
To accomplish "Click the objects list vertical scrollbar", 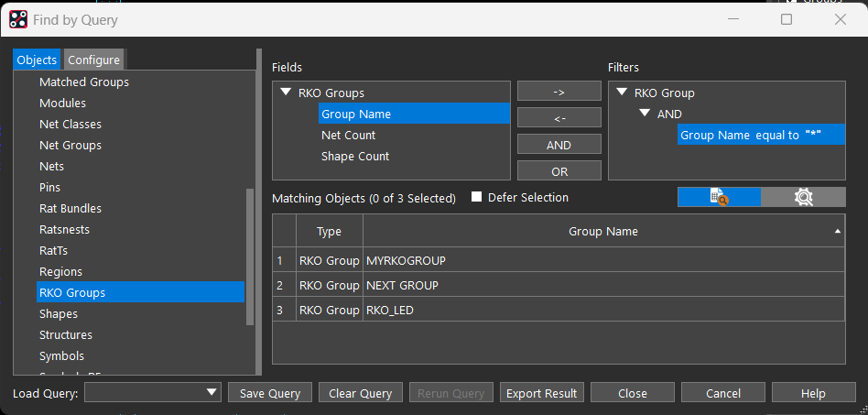I will (250, 257).
